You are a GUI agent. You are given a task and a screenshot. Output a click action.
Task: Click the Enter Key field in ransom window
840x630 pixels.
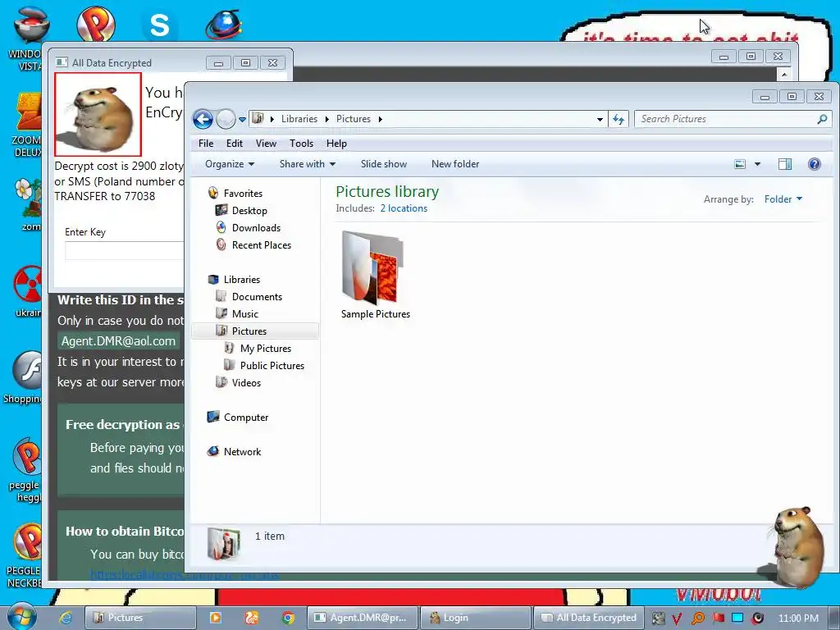click(x=125, y=251)
